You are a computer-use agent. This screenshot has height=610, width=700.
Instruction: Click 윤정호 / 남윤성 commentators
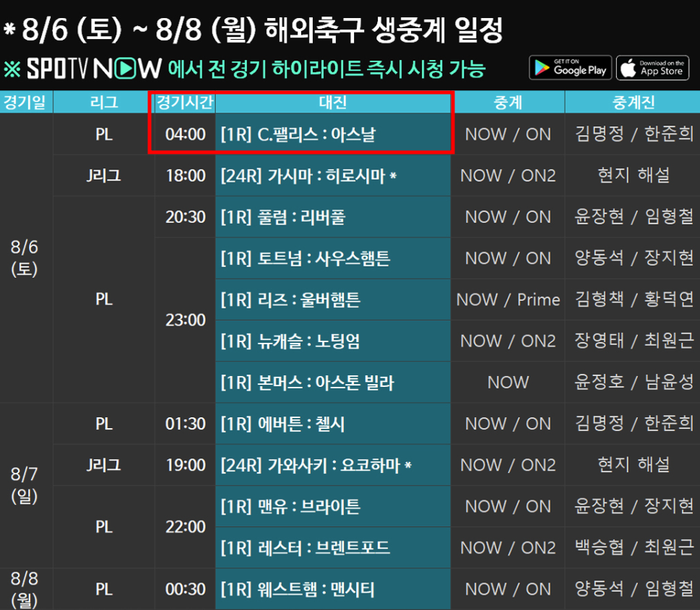(x=634, y=382)
